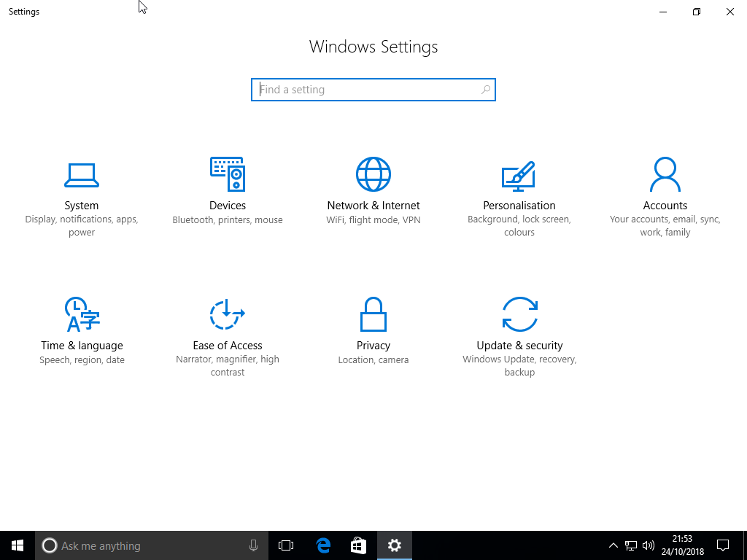The width and height of the screenshot is (747, 560).
Task: Open Privacy padlock icon
Action: click(x=373, y=314)
